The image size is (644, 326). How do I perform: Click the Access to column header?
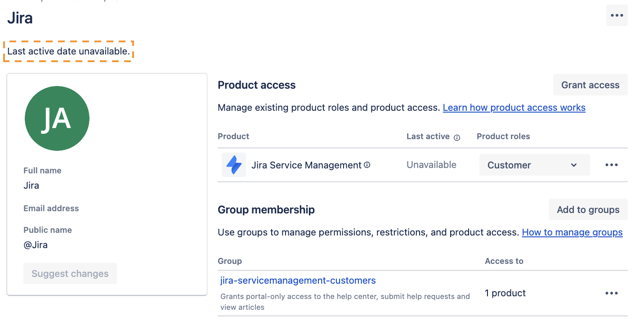coord(504,261)
